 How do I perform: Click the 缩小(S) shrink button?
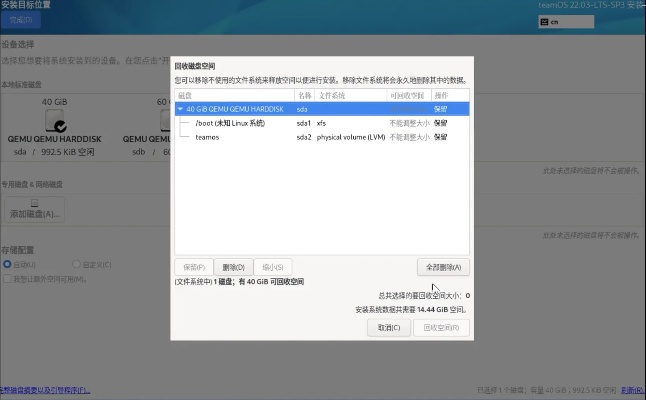[273, 267]
